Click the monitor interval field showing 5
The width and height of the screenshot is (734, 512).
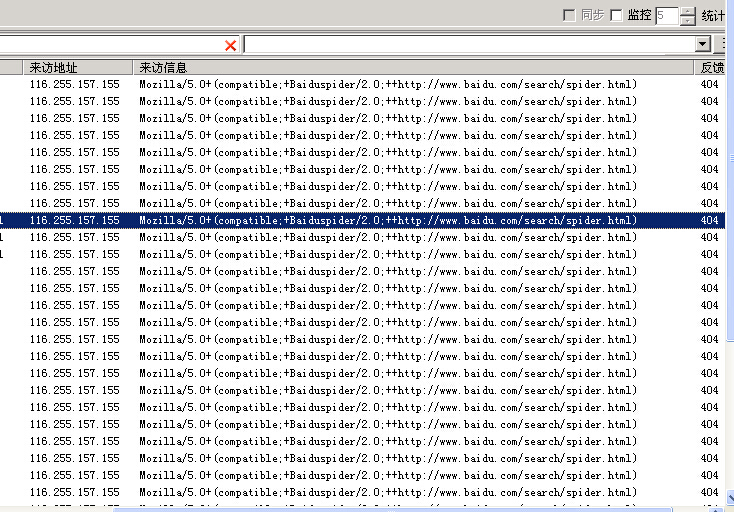pyautogui.click(x=667, y=15)
